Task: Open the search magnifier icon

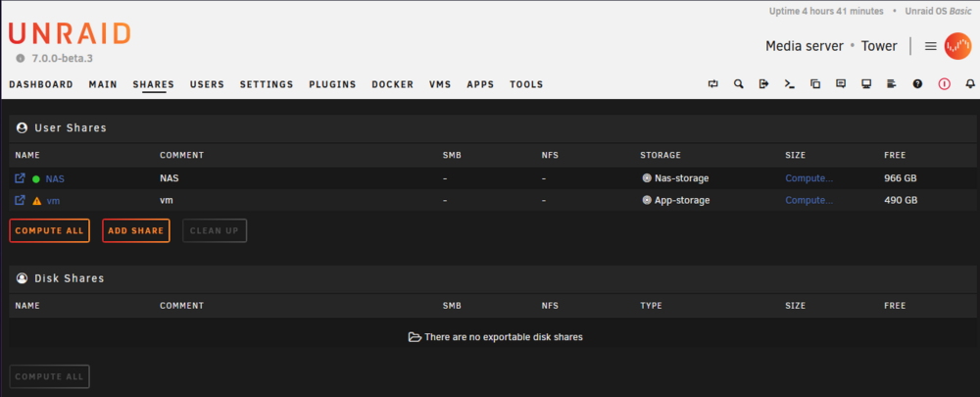Action: coord(739,83)
